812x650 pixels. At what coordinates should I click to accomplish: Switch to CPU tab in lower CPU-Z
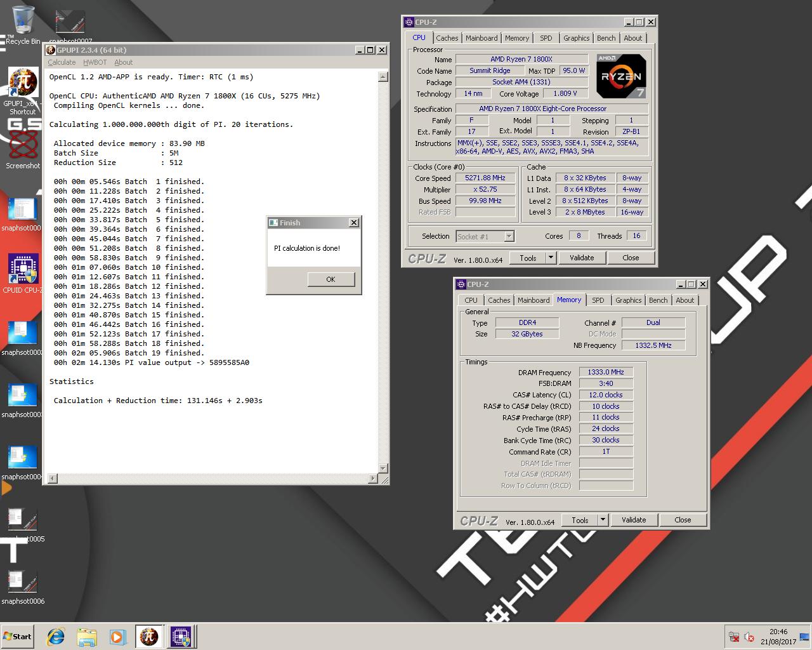point(471,300)
